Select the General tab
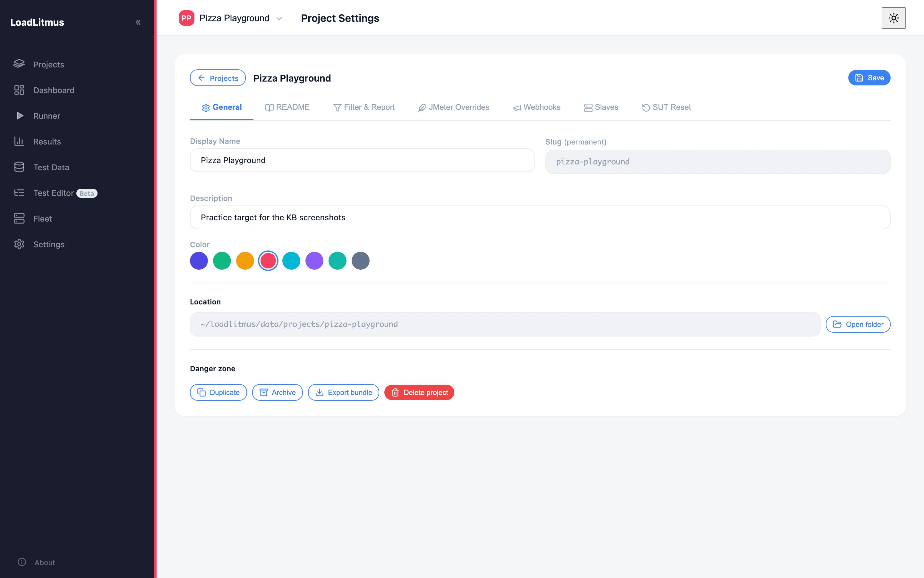The height and width of the screenshot is (578, 924). click(221, 108)
